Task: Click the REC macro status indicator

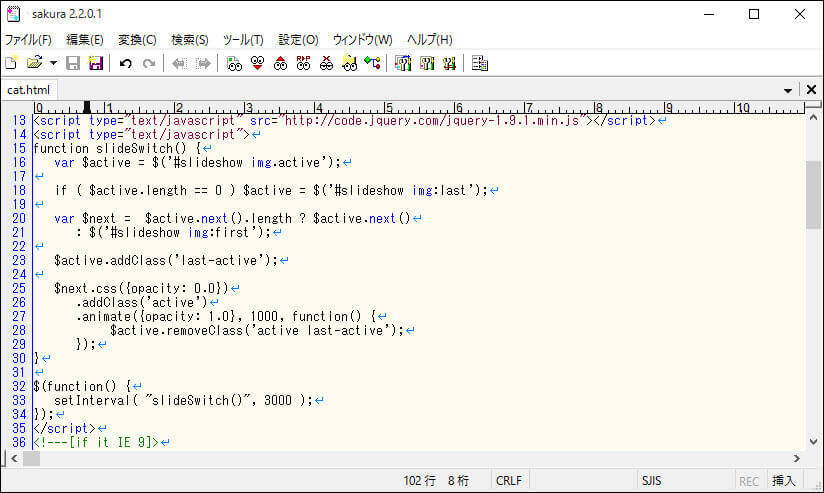Action: click(x=749, y=481)
